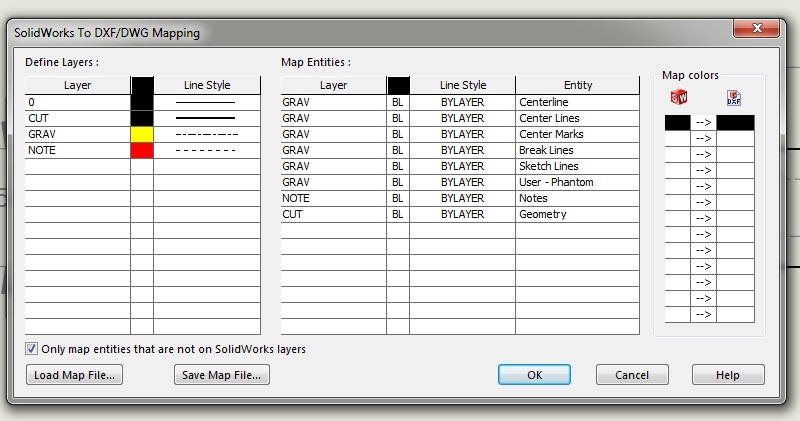Pick the yellow color swatch of layer GRAV
Screen dimensions: 800x421
142,134
